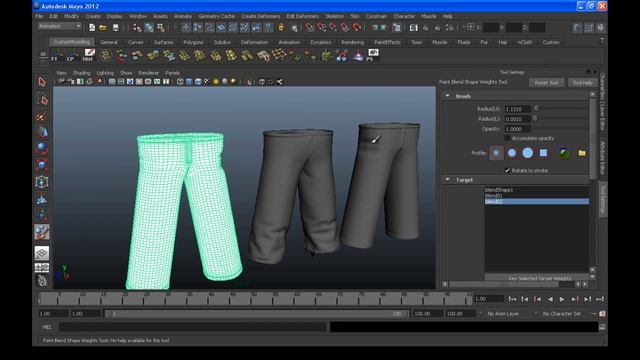
Task: Enable snap to curves magnet icon
Action: point(322,27)
